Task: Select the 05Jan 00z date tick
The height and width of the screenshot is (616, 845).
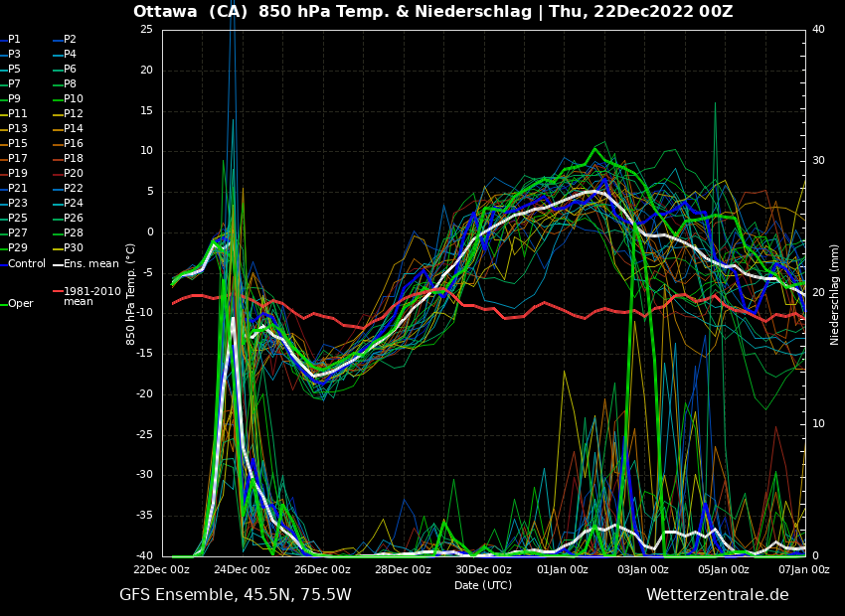Action: click(724, 570)
